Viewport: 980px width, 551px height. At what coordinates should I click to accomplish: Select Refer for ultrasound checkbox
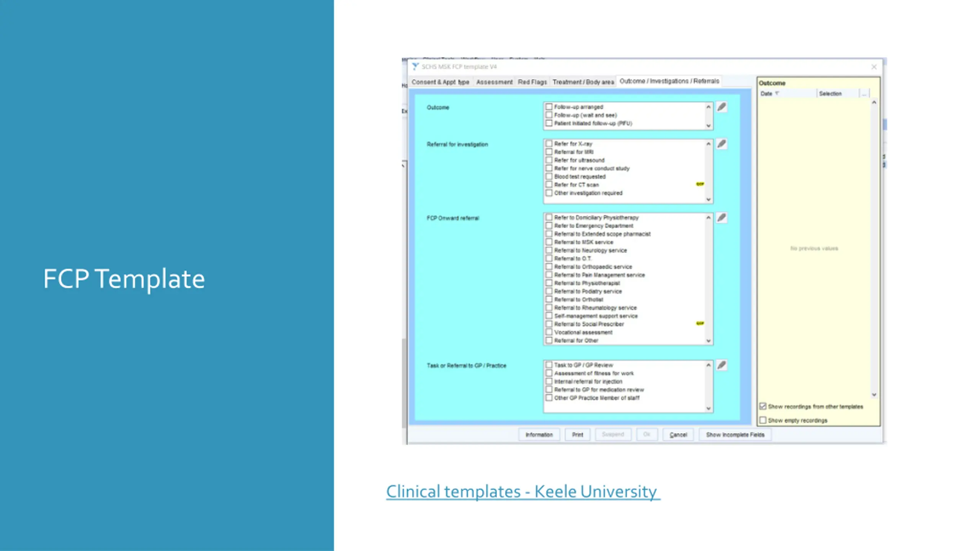(x=549, y=160)
